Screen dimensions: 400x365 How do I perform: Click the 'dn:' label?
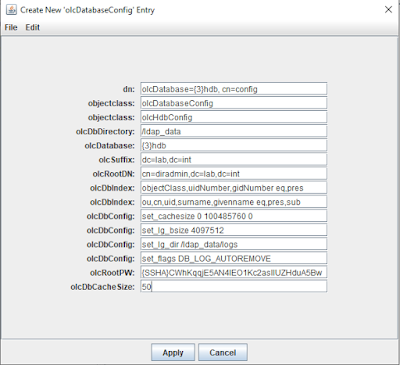[x=129, y=89]
